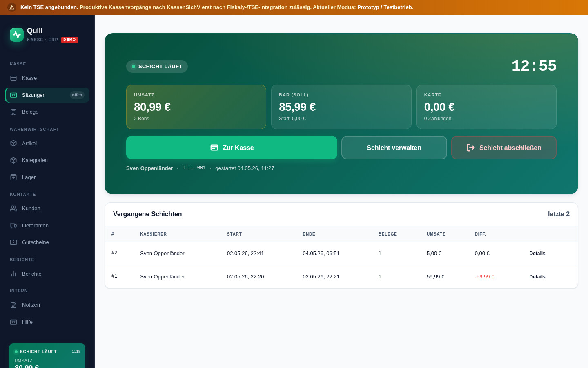Click start time 02.05.26, 22:41
588x368 pixels.
pyautogui.click(x=245, y=254)
